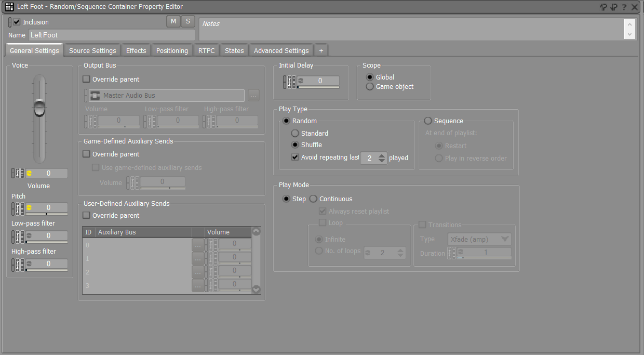Add a new tab with plus
Screen dimensions: 644x355
321,50
